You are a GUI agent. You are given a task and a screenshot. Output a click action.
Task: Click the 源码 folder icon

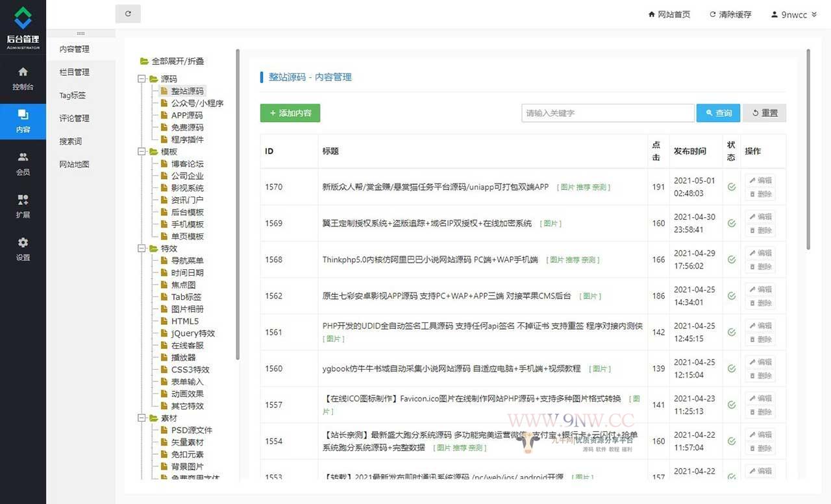(153, 79)
